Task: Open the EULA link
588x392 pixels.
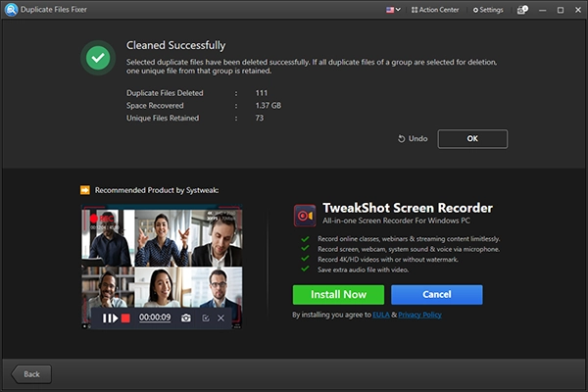Action: click(x=381, y=315)
